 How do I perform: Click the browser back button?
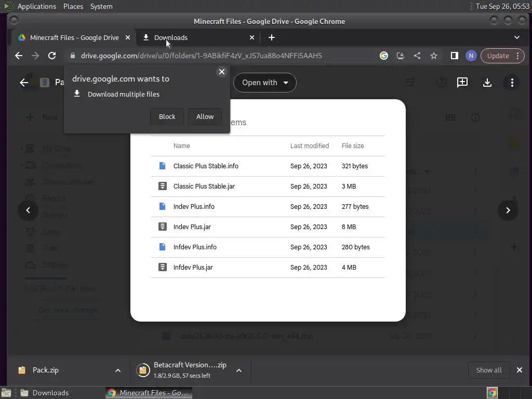[x=19, y=56]
